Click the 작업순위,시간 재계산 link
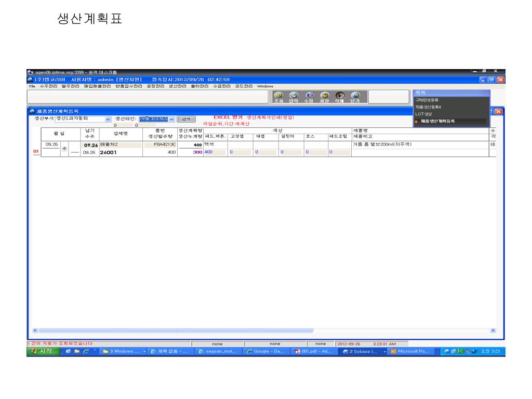The image size is (532, 399). click(x=226, y=124)
